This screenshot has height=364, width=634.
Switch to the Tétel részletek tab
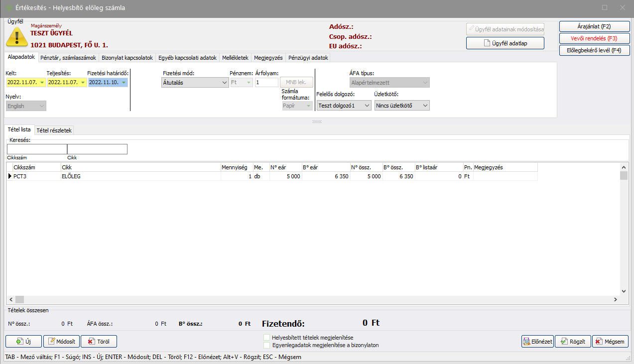click(54, 130)
